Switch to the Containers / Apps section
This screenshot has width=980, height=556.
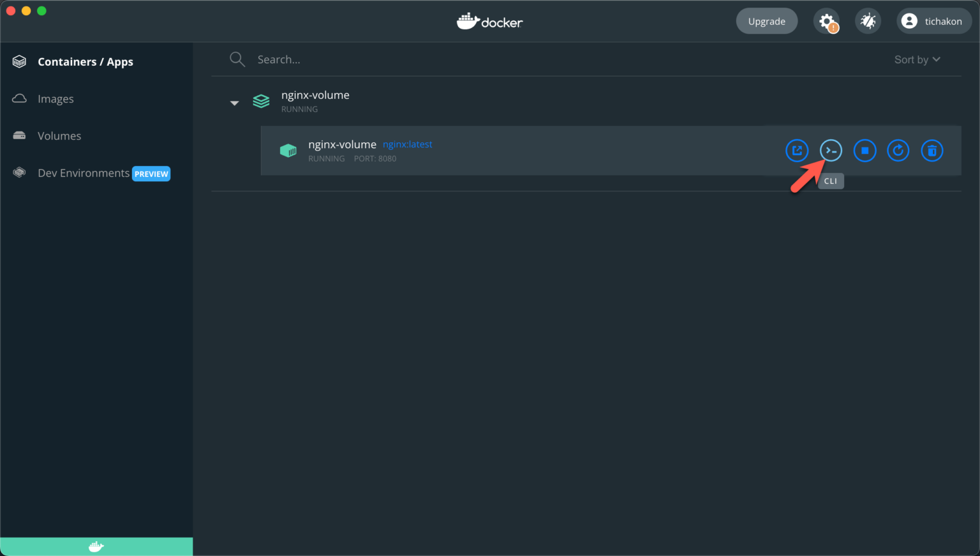click(x=86, y=61)
